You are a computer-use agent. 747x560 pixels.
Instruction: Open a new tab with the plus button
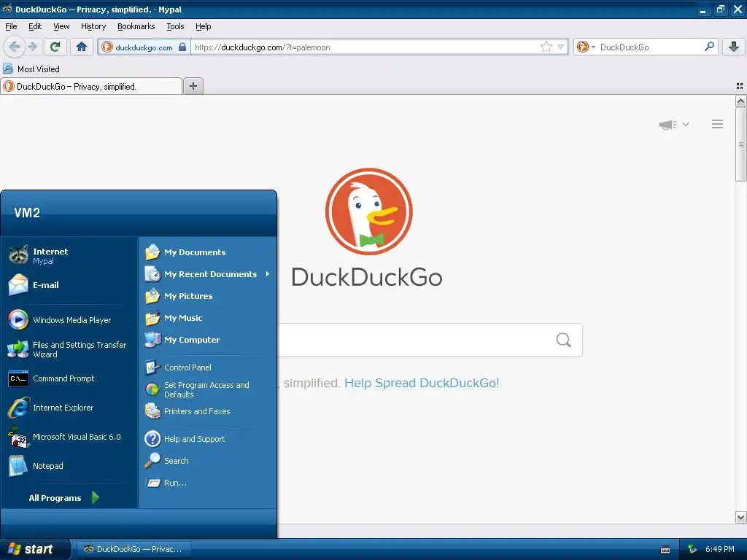(193, 86)
